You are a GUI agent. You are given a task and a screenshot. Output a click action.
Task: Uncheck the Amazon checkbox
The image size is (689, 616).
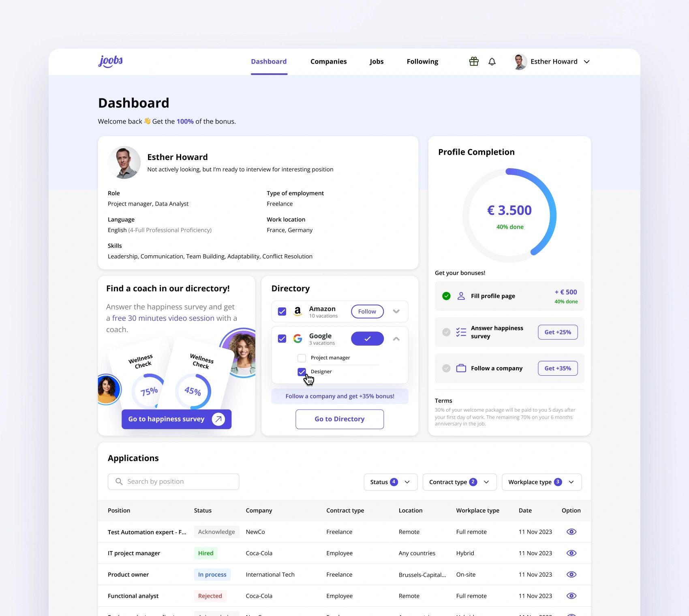[x=282, y=312]
